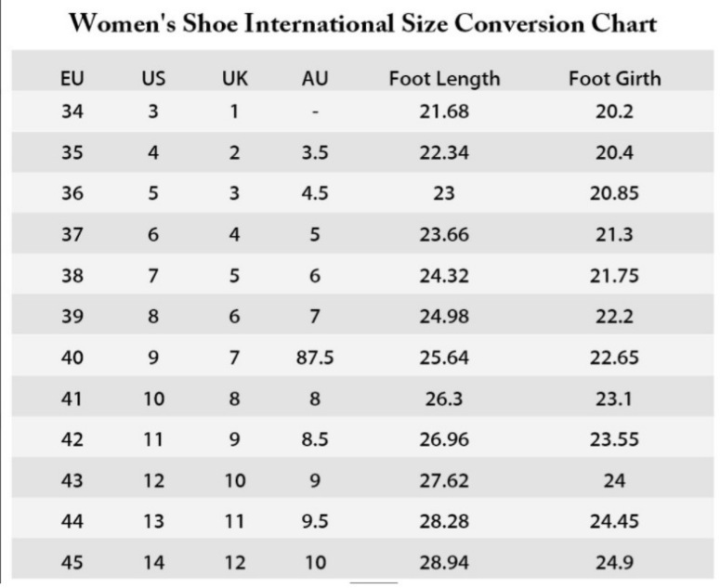The height and width of the screenshot is (588, 720).
Task: Click the UK column header
Action: pyautogui.click(x=234, y=79)
